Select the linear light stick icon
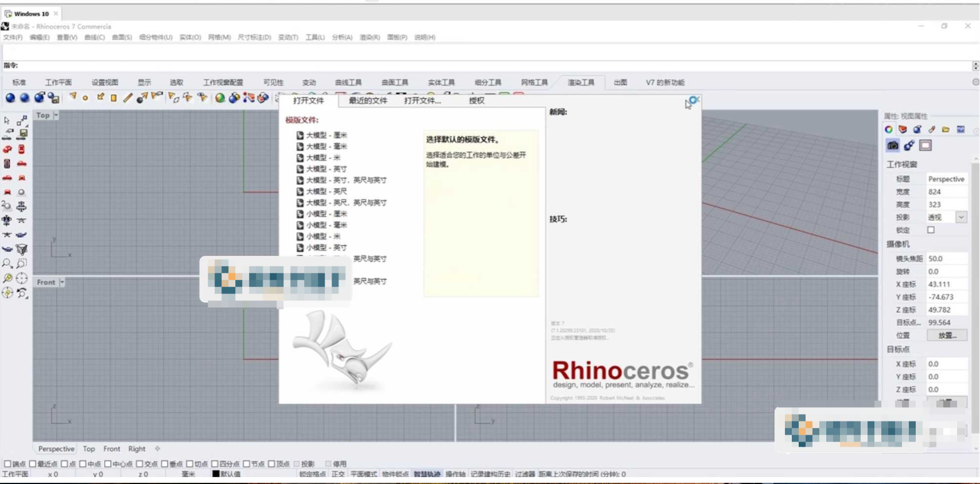 127,97
